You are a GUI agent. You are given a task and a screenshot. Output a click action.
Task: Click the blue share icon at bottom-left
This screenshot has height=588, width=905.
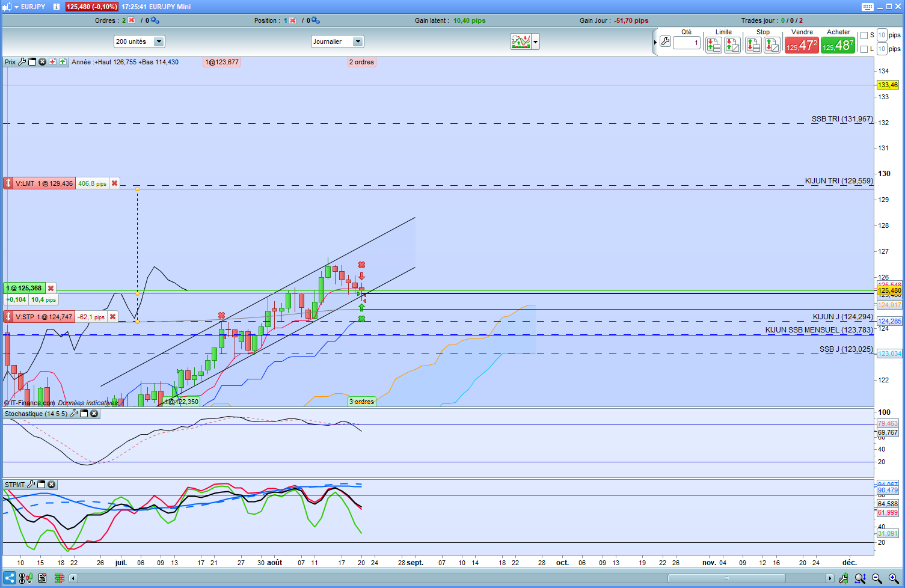tap(10, 578)
